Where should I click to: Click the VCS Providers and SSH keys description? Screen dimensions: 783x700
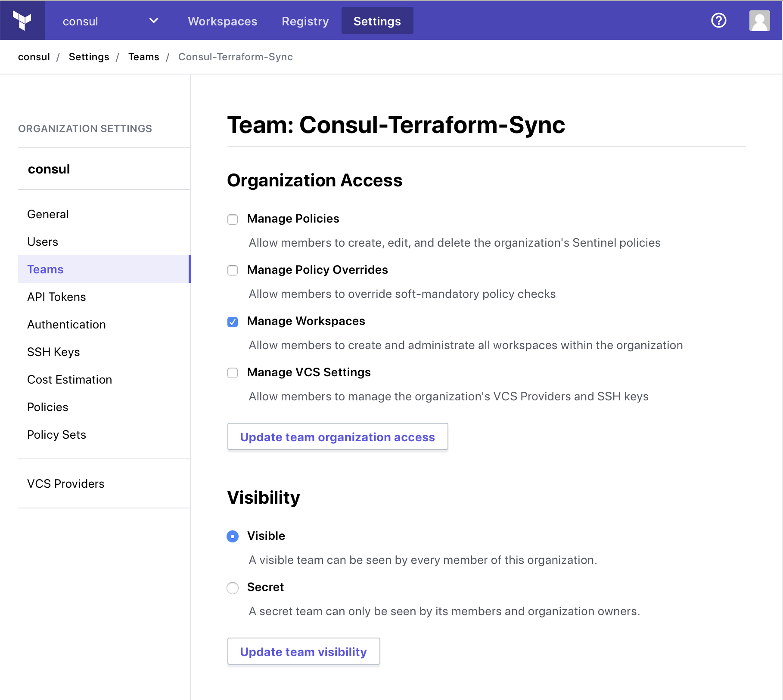(x=448, y=396)
